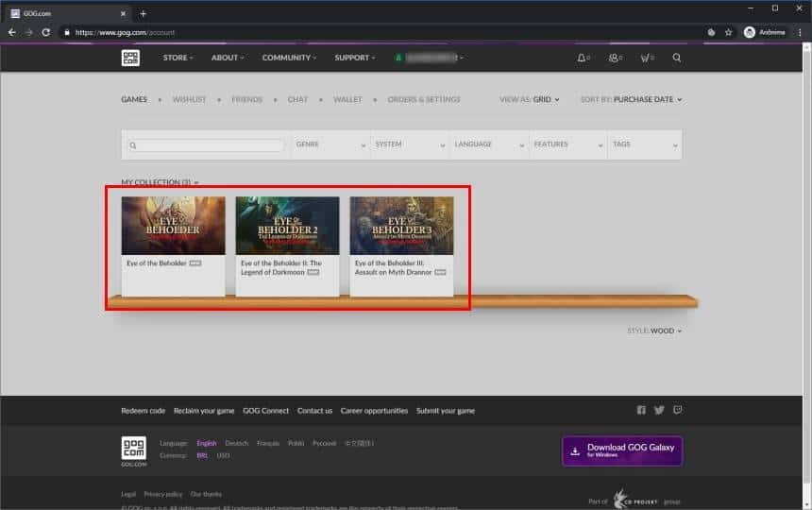This screenshot has height=510, width=812.
Task: Select the BRL currency
Action: pyautogui.click(x=202, y=455)
